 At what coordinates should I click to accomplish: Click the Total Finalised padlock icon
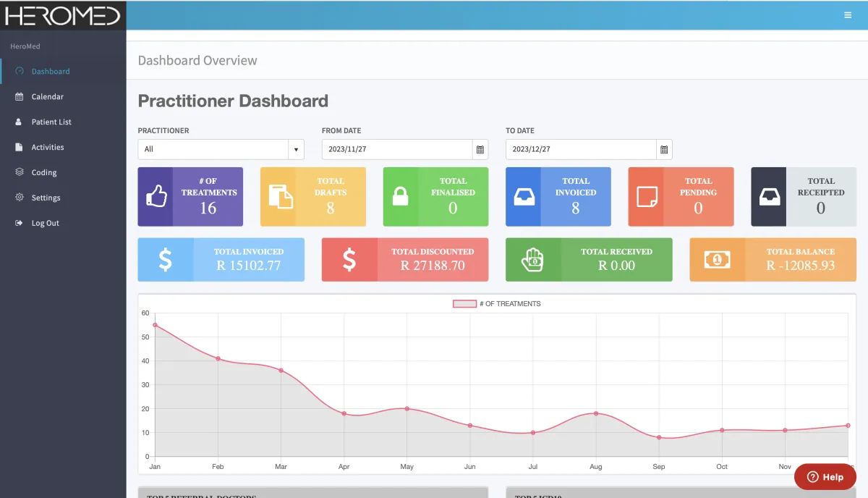[x=400, y=197]
